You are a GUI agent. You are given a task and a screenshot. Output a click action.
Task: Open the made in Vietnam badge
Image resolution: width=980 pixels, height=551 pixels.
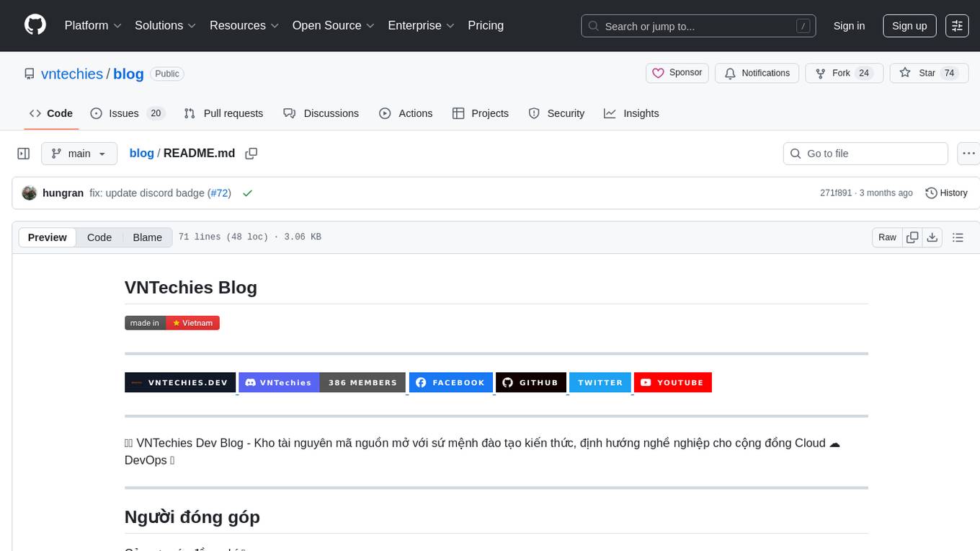tap(172, 323)
